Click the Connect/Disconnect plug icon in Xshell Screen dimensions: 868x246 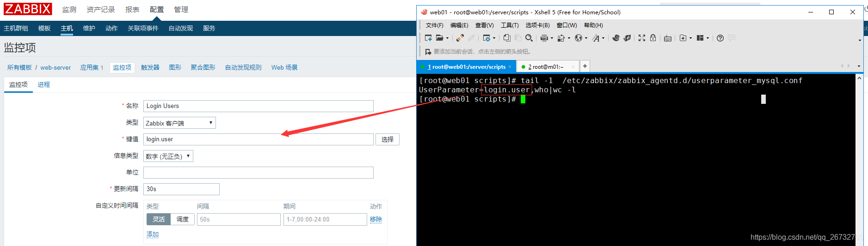tap(460, 38)
